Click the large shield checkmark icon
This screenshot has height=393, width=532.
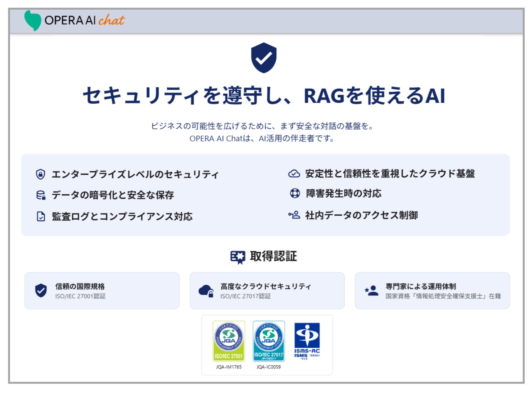pyautogui.click(x=264, y=58)
